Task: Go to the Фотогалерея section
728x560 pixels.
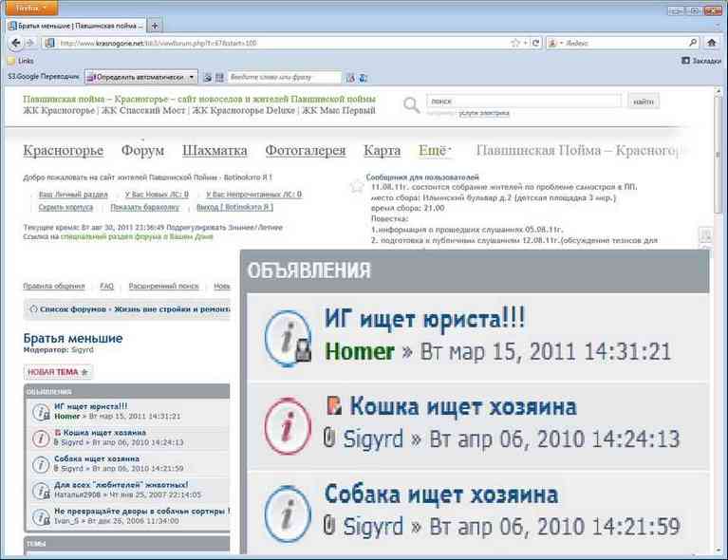Action: [305, 150]
